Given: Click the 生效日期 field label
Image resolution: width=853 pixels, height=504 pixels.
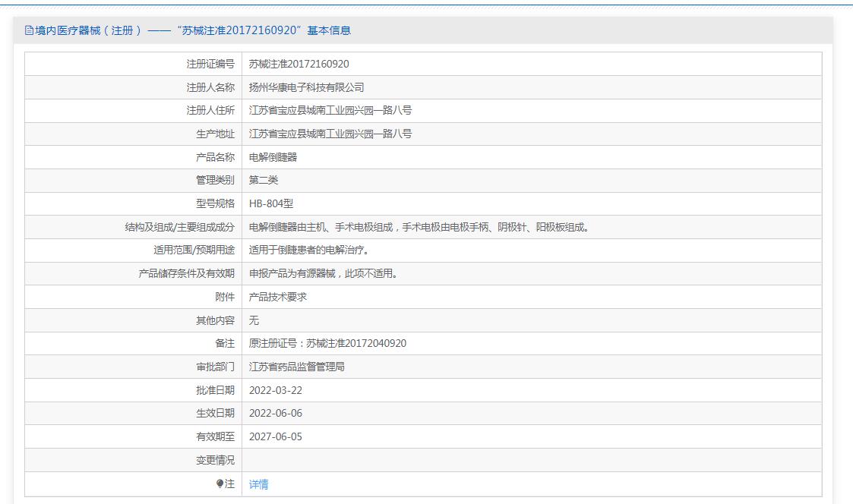Looking at the screenshot, I should [216, 413].
